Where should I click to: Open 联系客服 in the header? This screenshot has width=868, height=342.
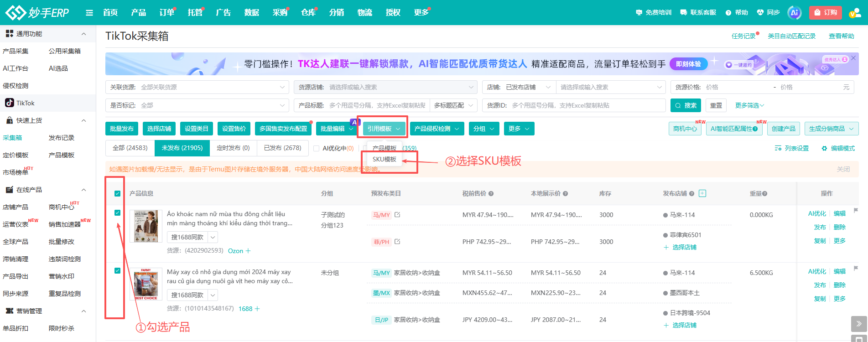(x=698, y=13)
